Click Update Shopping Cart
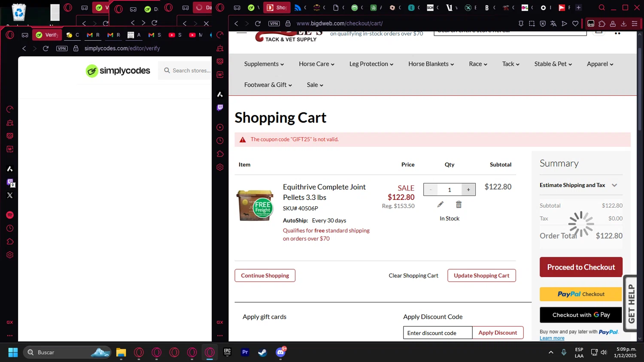The image size is (644, 362). [x=482, y=275]
